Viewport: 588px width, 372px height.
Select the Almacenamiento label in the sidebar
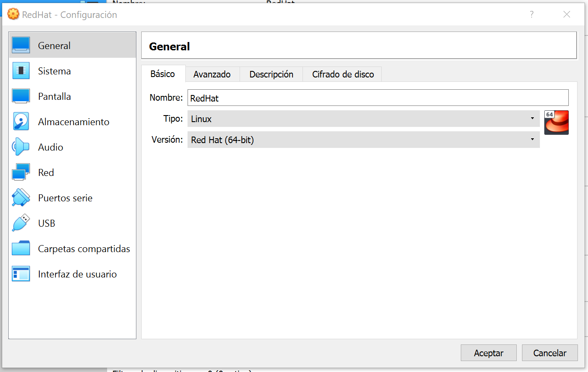point(73,122)
